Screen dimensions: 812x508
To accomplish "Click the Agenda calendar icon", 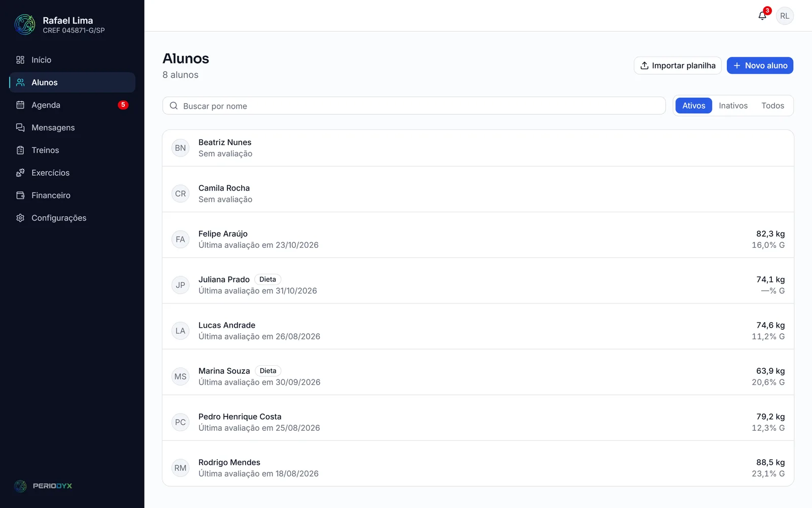I will tap(20, 105).
